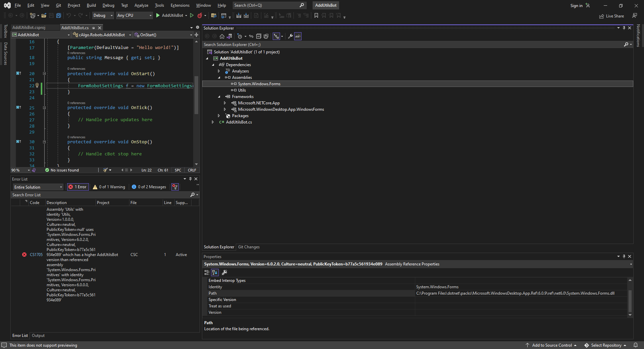Open the Extensions menu
This screenshot has width=644, height=349.
coord(180,5)
